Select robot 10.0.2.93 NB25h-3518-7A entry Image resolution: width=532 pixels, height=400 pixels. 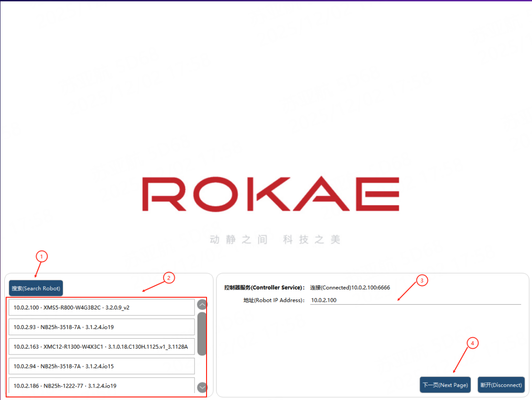pyautogui.click(x=102, y=327)
